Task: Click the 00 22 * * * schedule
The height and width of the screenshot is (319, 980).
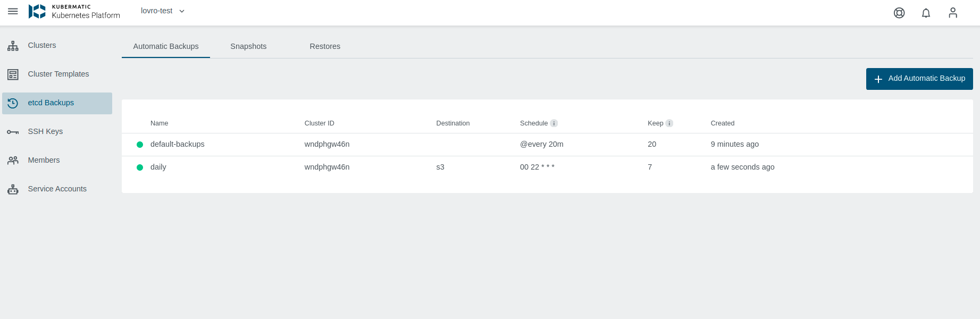Action: [x=537, y=167]
